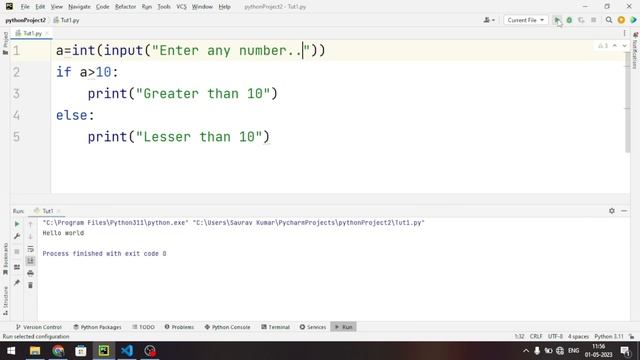Pin the Run tab
Image resolution: width=640 pixels, height=360 pixels.
point(17,282)
